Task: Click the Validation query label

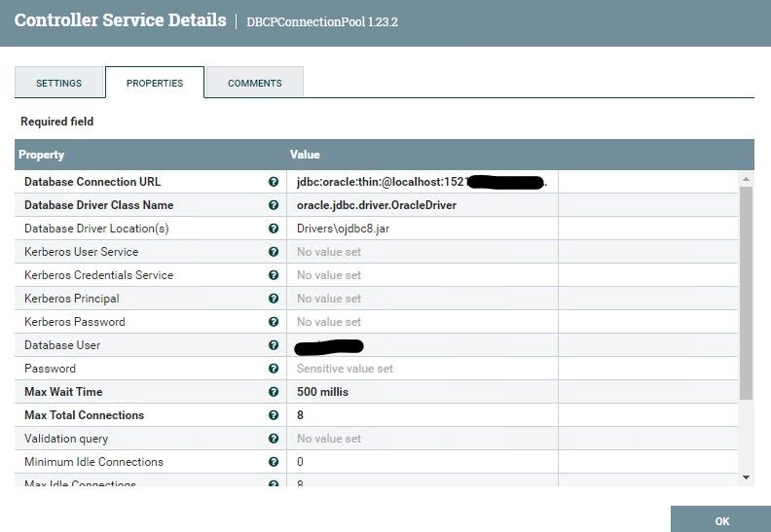Action: 66,439
